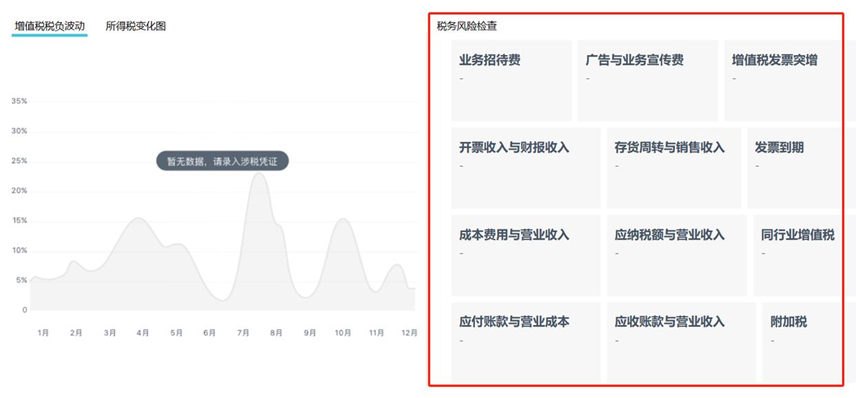Screen dimensions: 856x398
Task: Click the 暂无数据 tooltip message
Action: click(222, 161)
